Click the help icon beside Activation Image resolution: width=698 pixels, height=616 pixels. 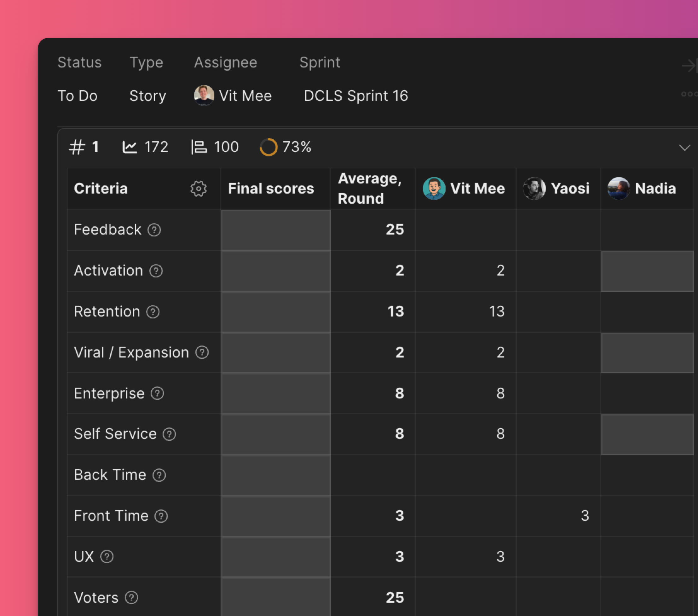click(x=156, y=271)
